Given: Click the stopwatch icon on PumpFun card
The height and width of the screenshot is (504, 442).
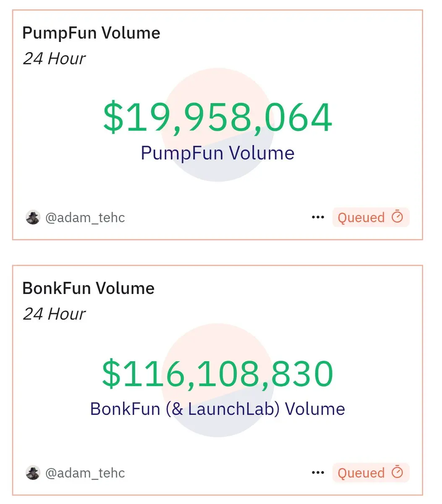Looking at the screenshot, I should [397, 217].
